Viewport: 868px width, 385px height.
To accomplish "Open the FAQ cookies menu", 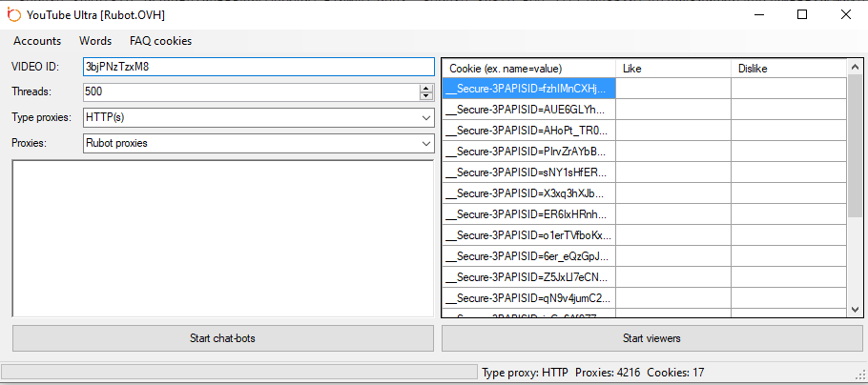I will [160, 41].
